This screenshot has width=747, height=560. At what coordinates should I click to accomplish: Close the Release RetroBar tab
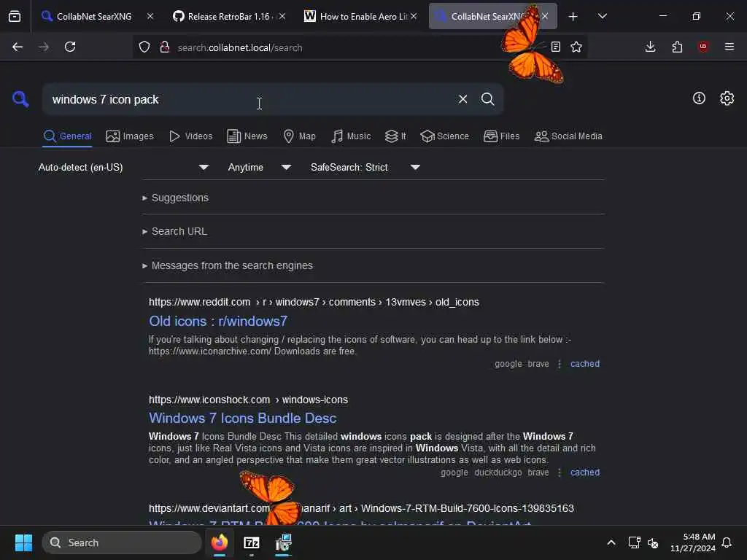(x=282, y=16)
